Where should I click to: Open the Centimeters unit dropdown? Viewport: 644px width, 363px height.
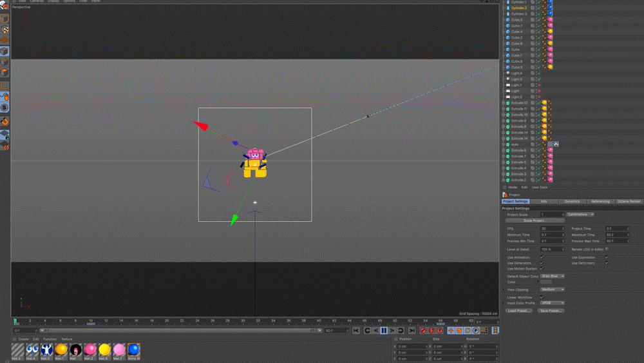tap(580, 215)
